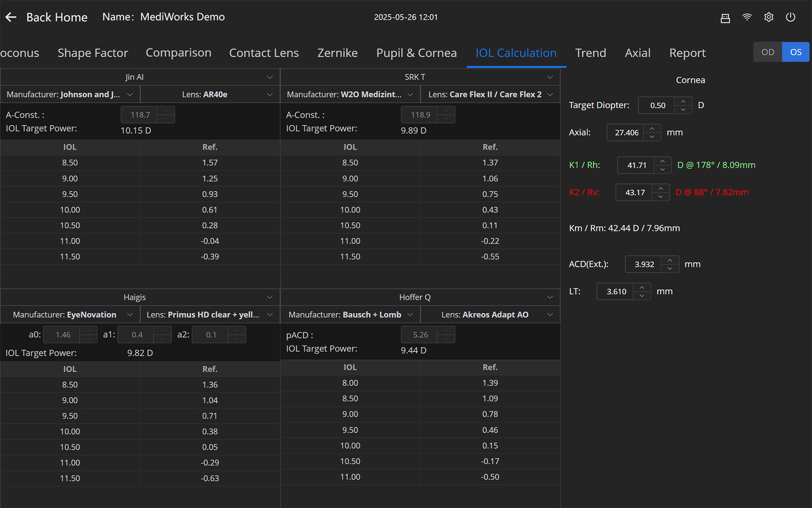
Task: Open the Zernike tab
Action: 337,53
